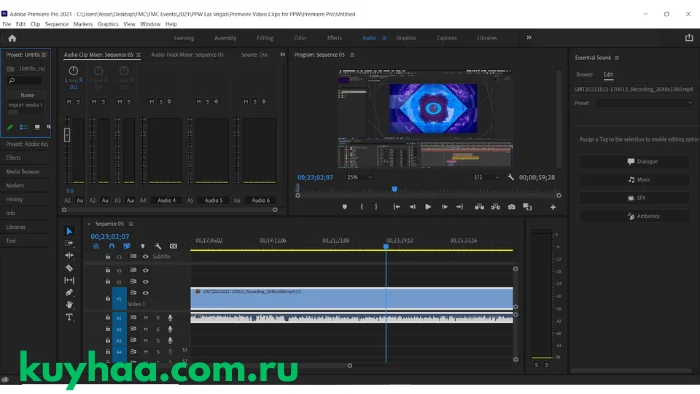Assign Music audio type

coord(634,180)
